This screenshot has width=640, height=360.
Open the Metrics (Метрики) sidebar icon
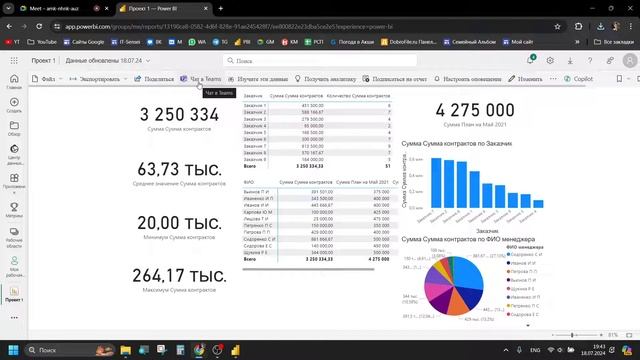pos(14,210)
